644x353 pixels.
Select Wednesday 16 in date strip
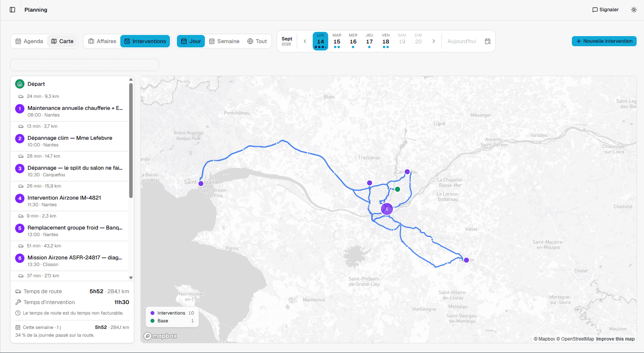(x=353, y=41)
